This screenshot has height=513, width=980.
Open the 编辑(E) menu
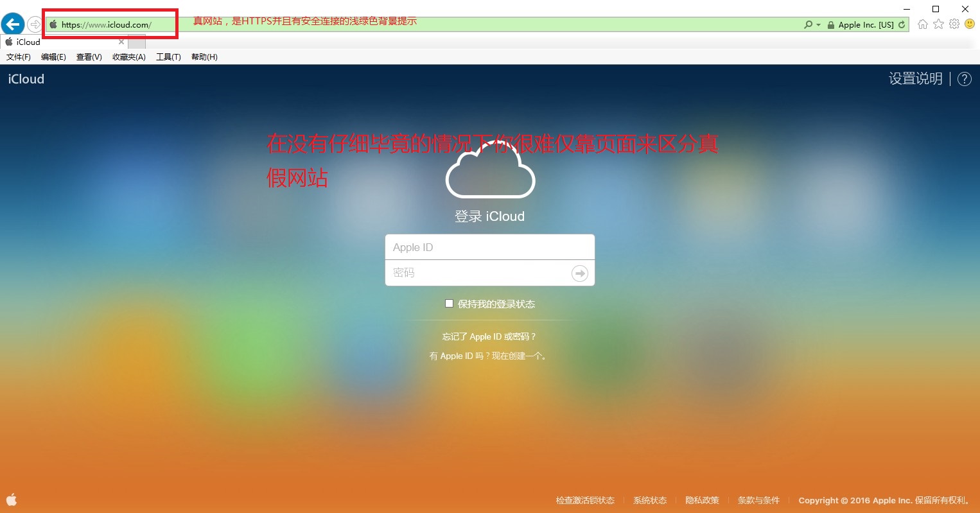(53, 57)
